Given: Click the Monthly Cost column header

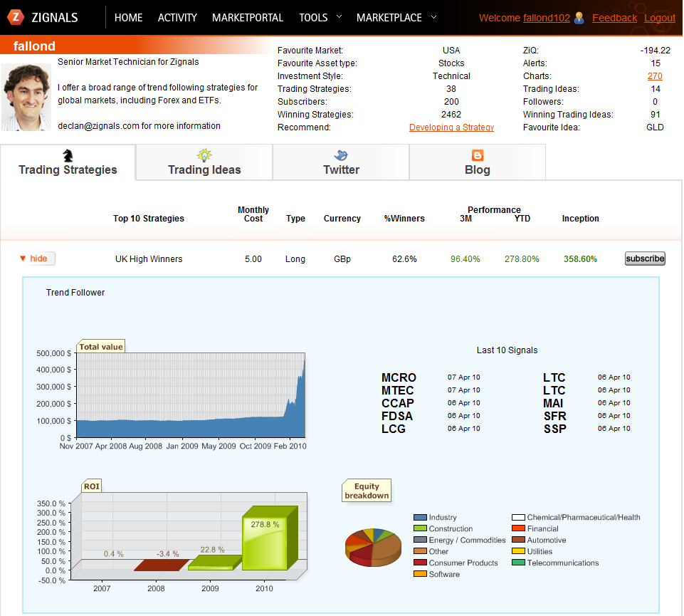Looking at the screenshot, I should click(x=253, y=214).
